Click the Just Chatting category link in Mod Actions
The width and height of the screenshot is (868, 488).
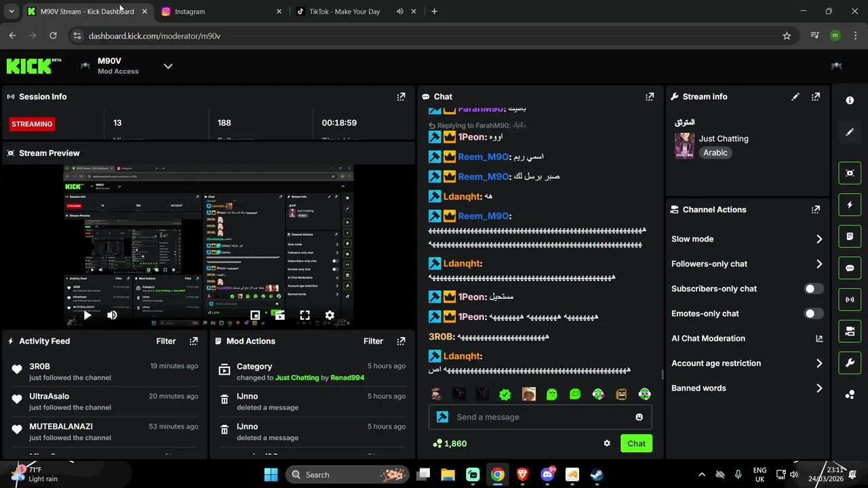click(297, 378)
